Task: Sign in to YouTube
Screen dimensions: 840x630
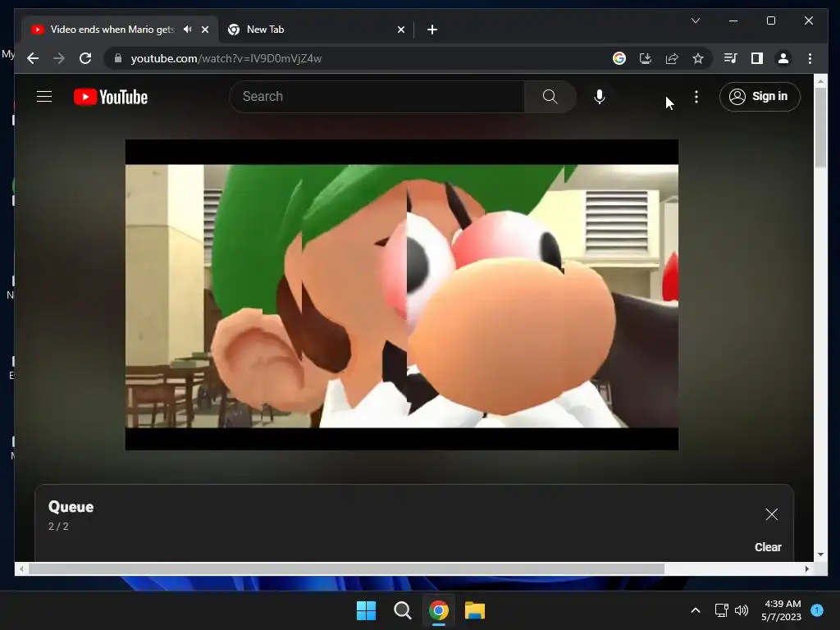Action: (759, 97)
